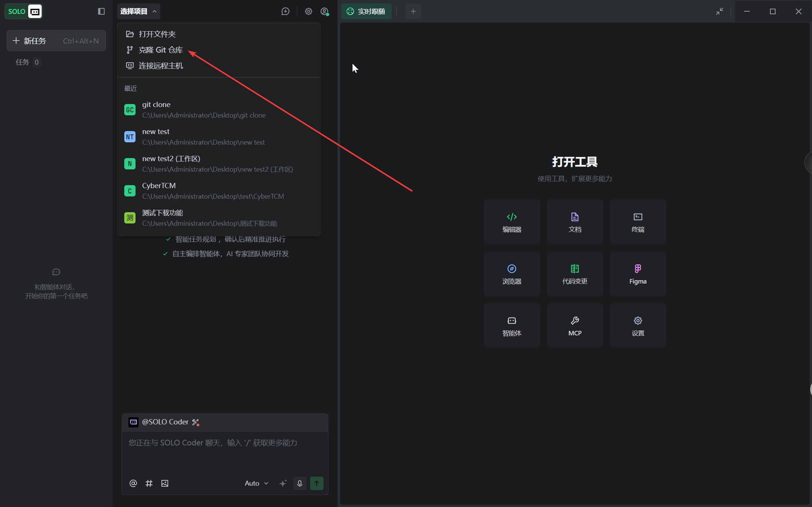Screen dimensions: 812x507
Task: Click the 新任务 new task button
Action: (56, 41)
